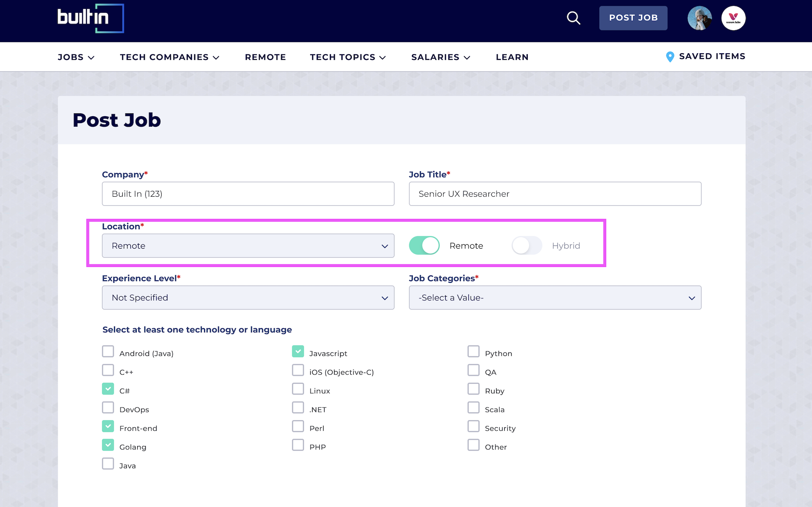This screenshot has height=507, width=812.
Task: Click inside the Job Title field
Action: tap(555, 194)
